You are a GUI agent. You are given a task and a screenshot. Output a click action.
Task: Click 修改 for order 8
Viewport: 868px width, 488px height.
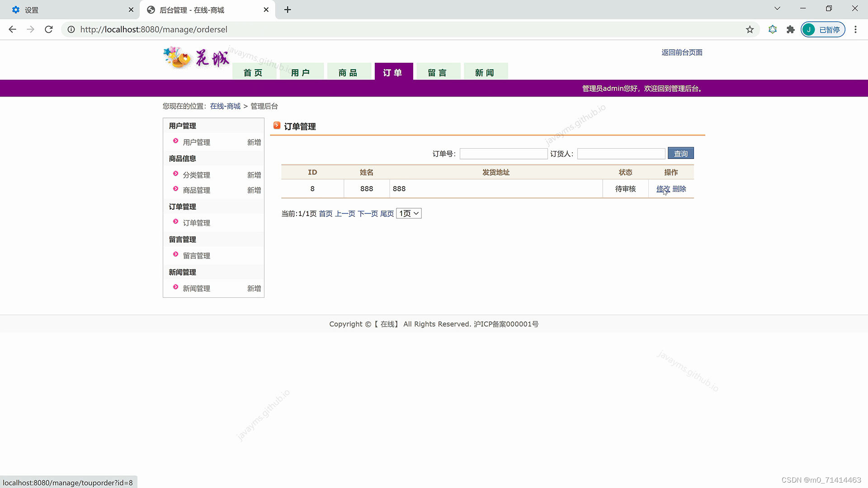point(663,189)
